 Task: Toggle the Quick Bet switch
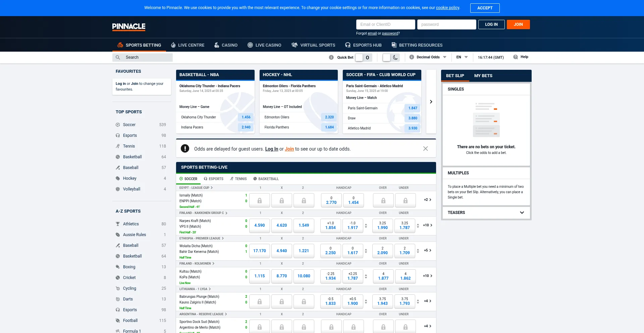coord(363,57)
